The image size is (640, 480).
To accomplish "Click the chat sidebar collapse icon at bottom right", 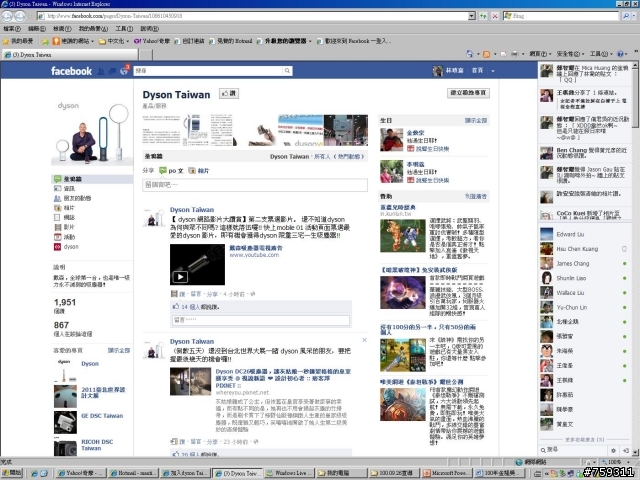I will (x=626, y=450).
